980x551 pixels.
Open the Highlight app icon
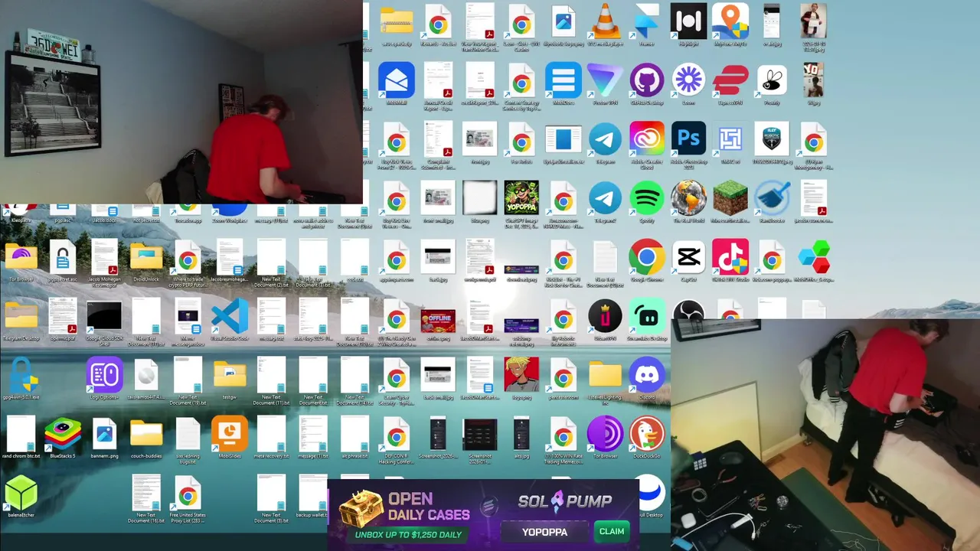pyautogui.click(x=688, y=21)
